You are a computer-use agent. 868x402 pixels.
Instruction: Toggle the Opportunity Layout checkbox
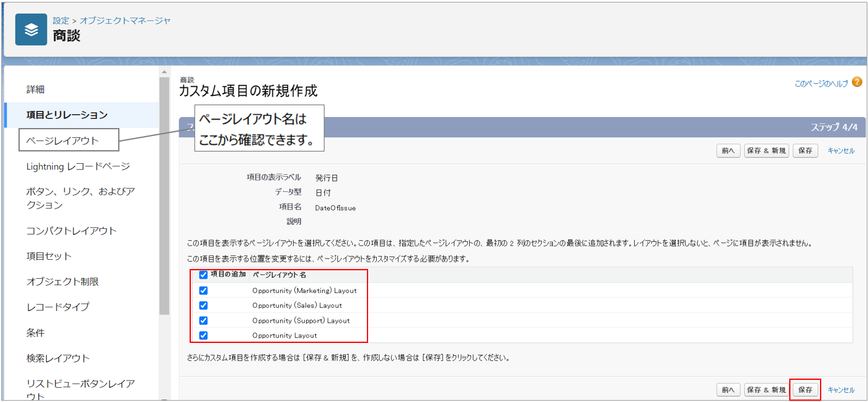tap(204, 336)
